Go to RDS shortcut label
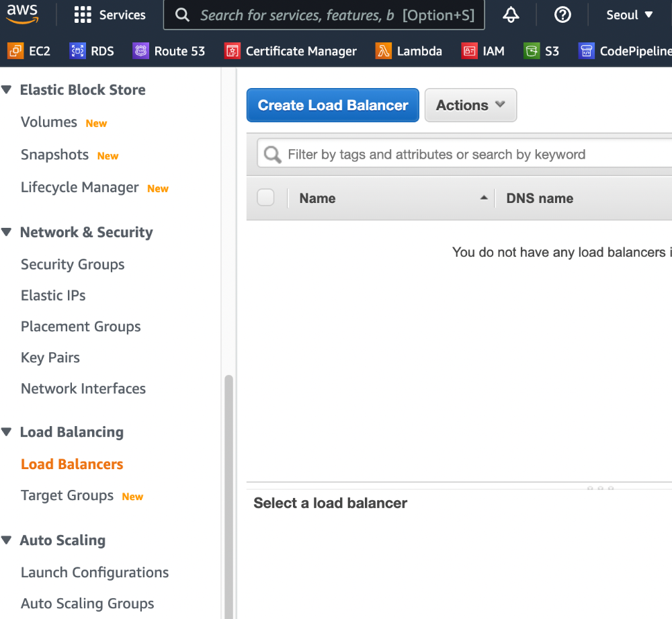This screenshot has width=672, height=619. [102, 51]
